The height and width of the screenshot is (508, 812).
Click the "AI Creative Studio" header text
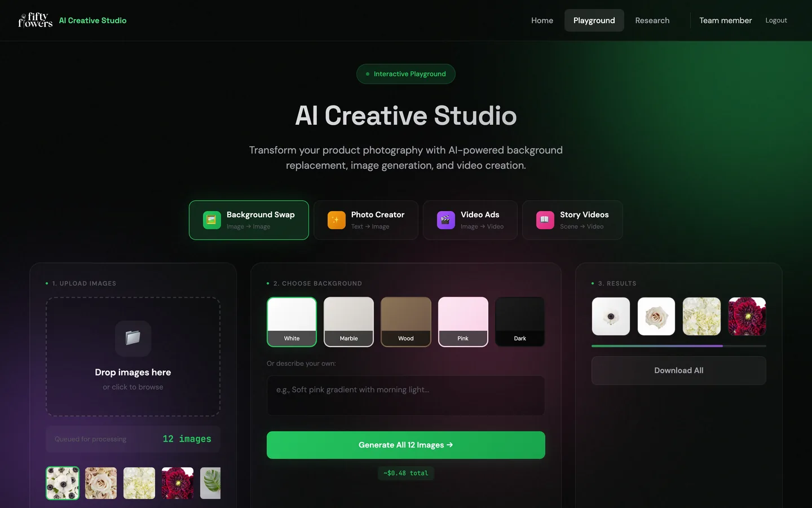point(92,20)
